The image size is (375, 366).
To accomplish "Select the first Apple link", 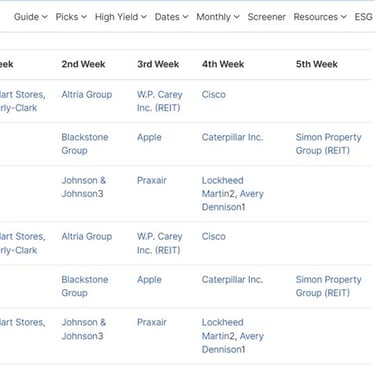I will tap(149, 137).
